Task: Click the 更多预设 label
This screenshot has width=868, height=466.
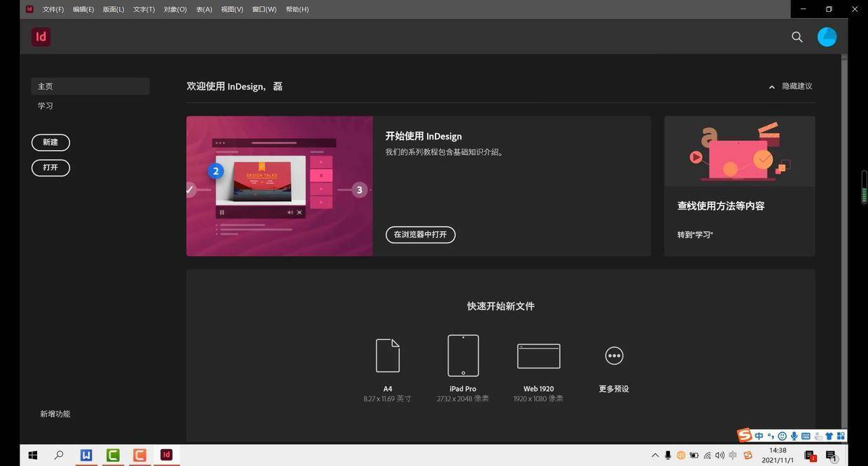Action: [614, 389]
